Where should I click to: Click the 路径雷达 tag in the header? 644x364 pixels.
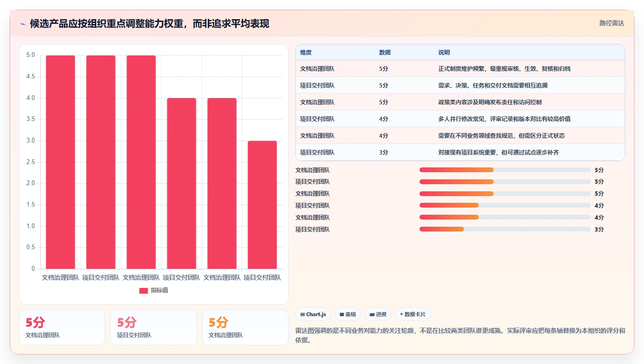pos(611,23)
